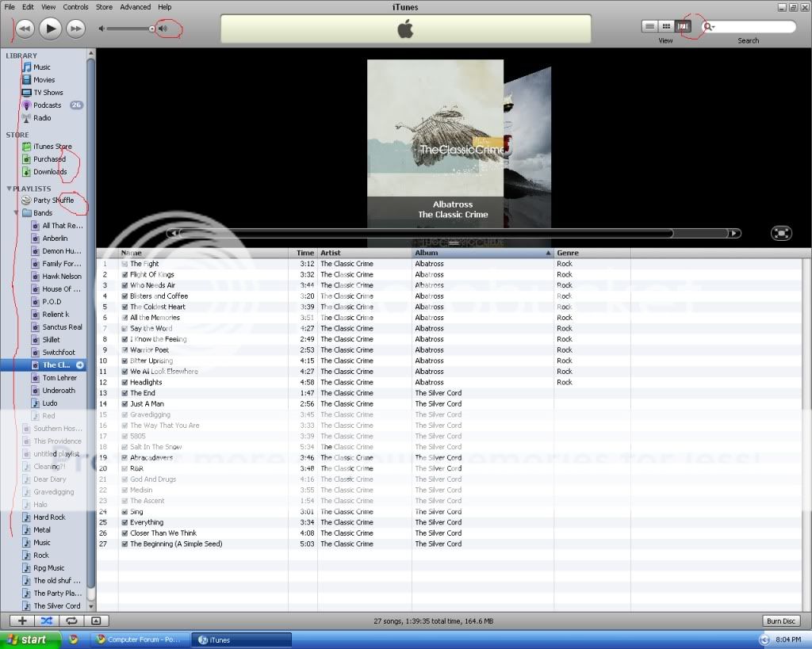Screen dimensions: 812x649
Task: Open the search field options dropdown
Action: point(710,27)
